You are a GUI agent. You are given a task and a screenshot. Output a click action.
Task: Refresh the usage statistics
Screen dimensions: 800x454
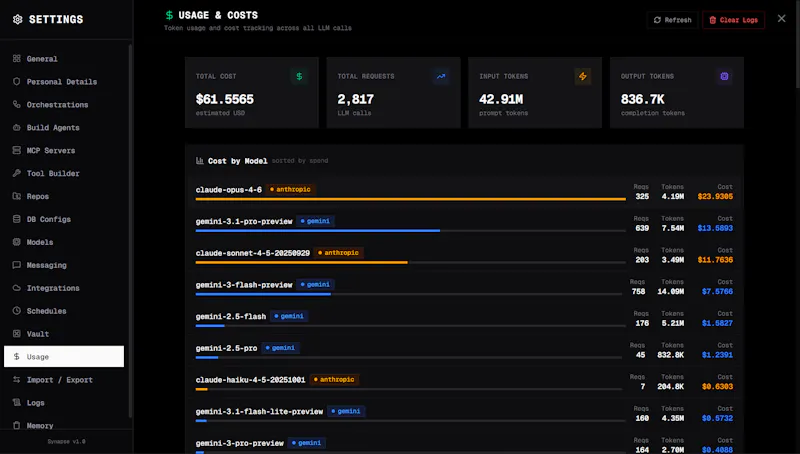click(672, 20)
